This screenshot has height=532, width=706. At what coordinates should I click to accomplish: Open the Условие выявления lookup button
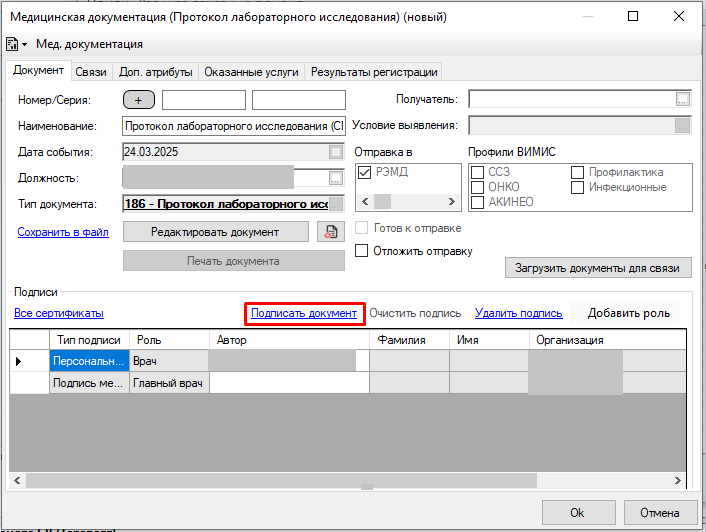[683, 126]
